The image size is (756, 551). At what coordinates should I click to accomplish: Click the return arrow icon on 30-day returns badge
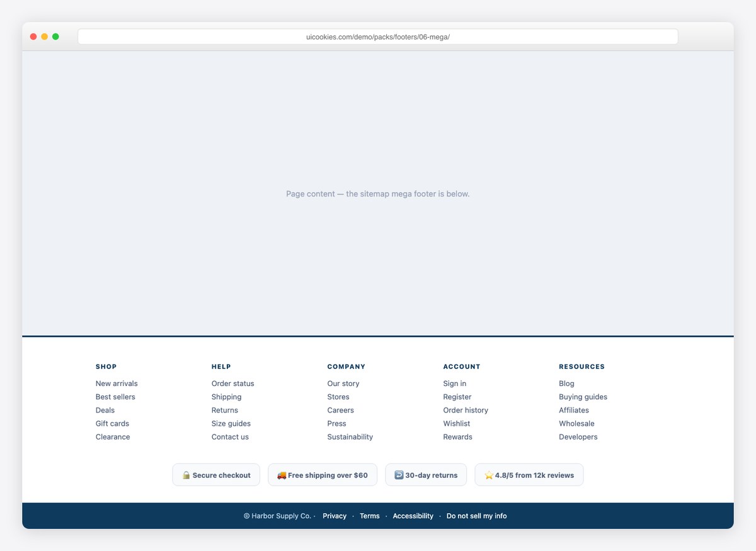pos(399,475)
